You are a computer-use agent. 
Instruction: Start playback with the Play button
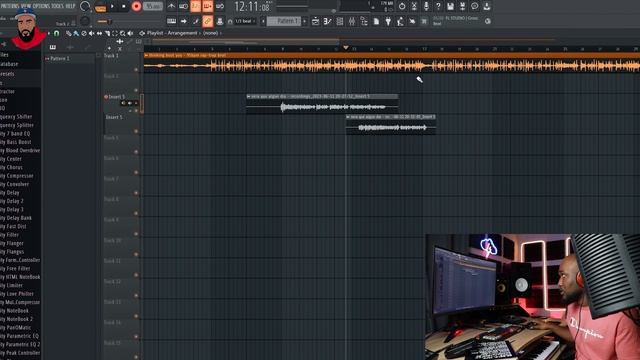[113, 7]
